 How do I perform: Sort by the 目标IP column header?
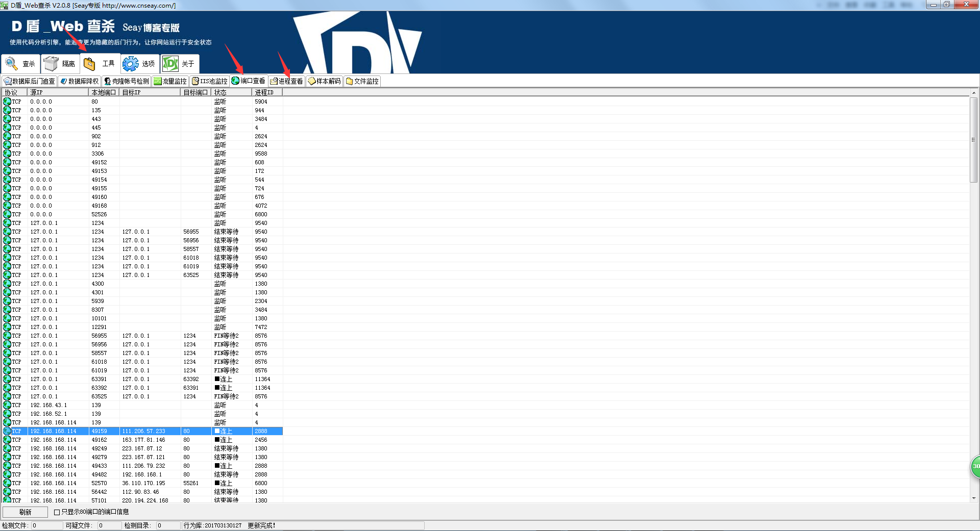[150, 92]
